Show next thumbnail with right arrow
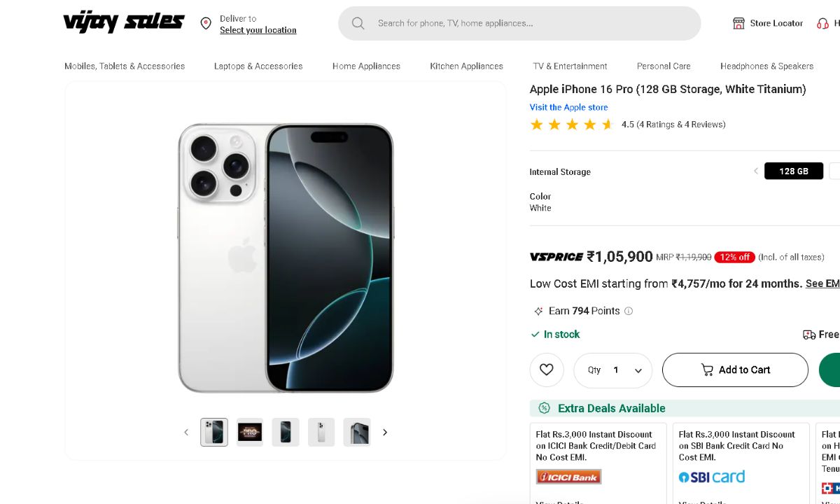Image resolution: width=840 pixels, height=504 pixels. (x=385, y=433)
